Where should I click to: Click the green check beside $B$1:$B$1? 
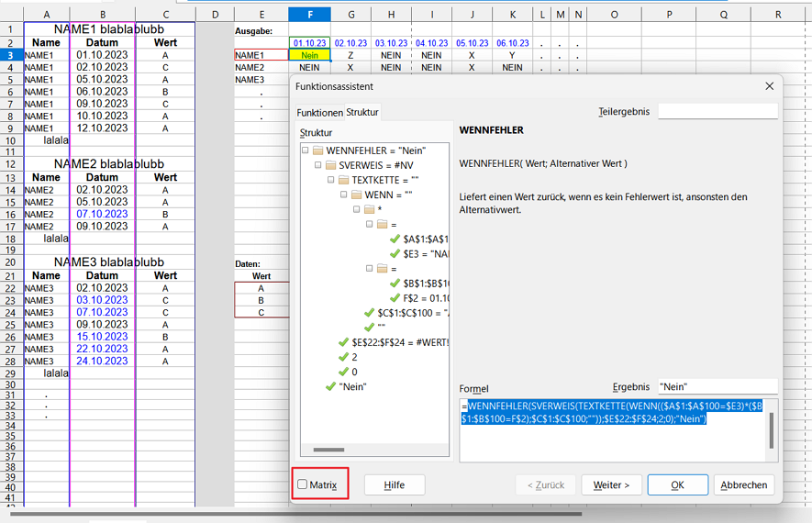[x=395, y=284]
